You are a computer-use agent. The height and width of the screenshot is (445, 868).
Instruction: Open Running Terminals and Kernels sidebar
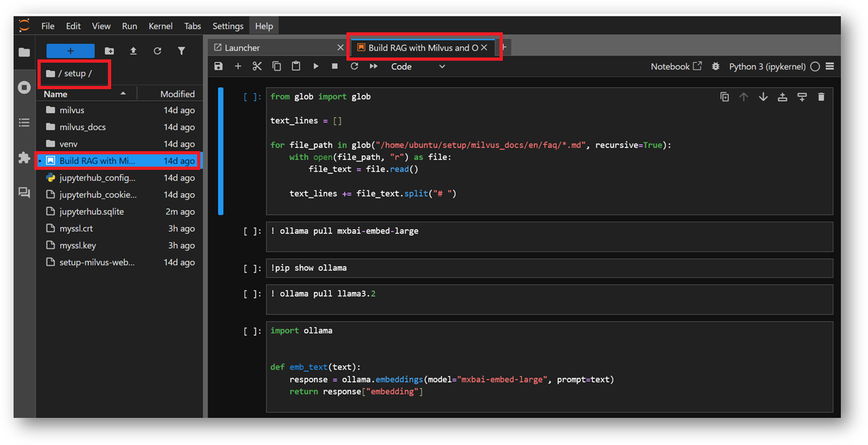(25, 87)
